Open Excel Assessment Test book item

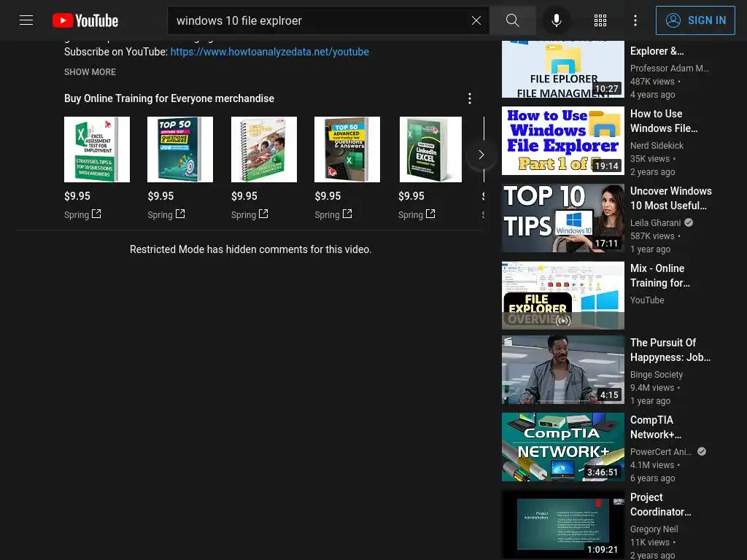97,149
